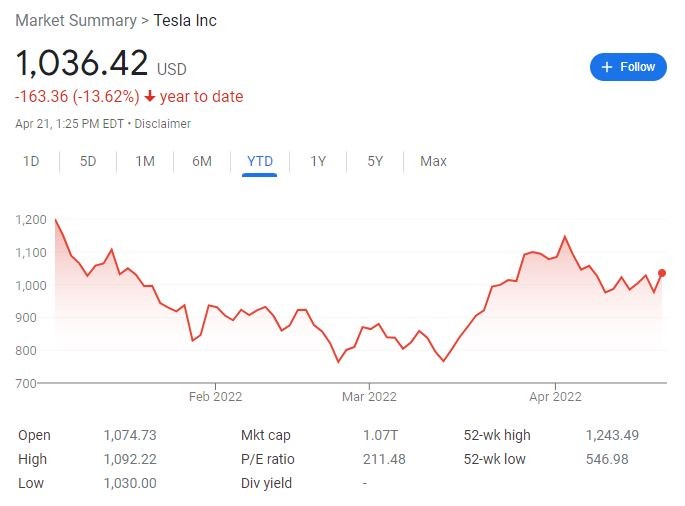Click the plus icon on Follow
The height and width of the screenshot is (506, 685).
pyautogui.click(x=607, y=67)
